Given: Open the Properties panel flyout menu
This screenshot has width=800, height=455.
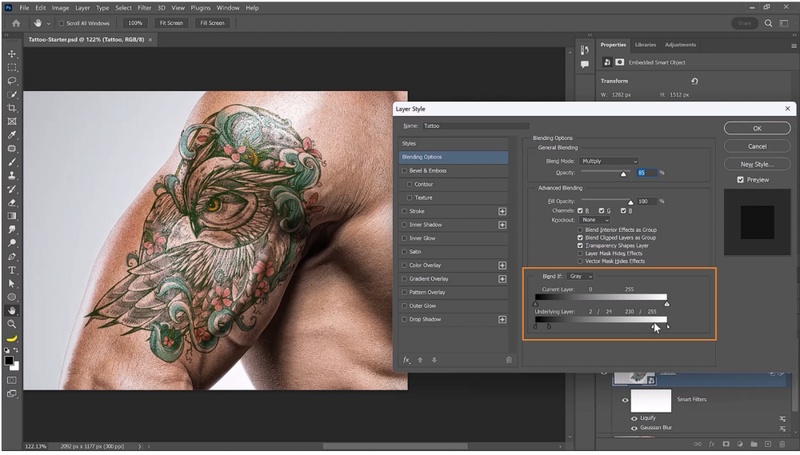Looking at the screenshot, I should [794, 45].
